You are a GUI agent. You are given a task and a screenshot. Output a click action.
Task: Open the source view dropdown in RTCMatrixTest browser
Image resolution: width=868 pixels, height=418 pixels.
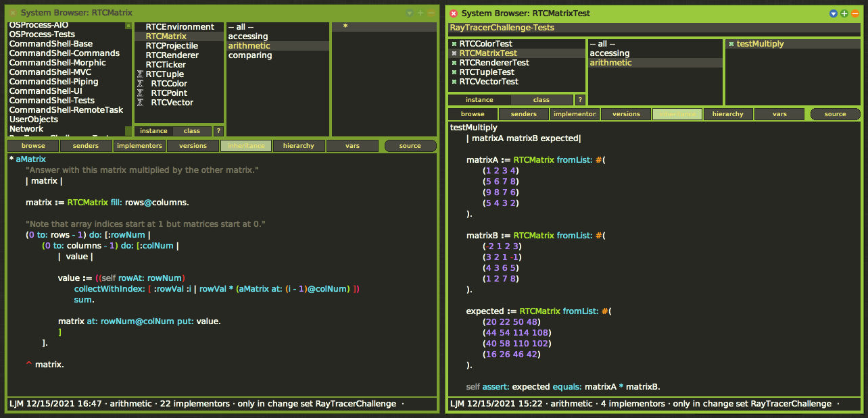pyautogui.click(x=835, y=114)
